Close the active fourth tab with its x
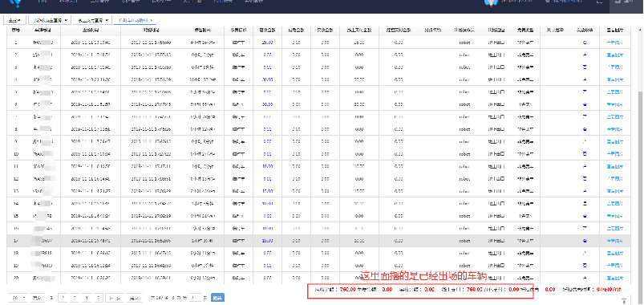 pyautogui.click(x=152, y=20)
